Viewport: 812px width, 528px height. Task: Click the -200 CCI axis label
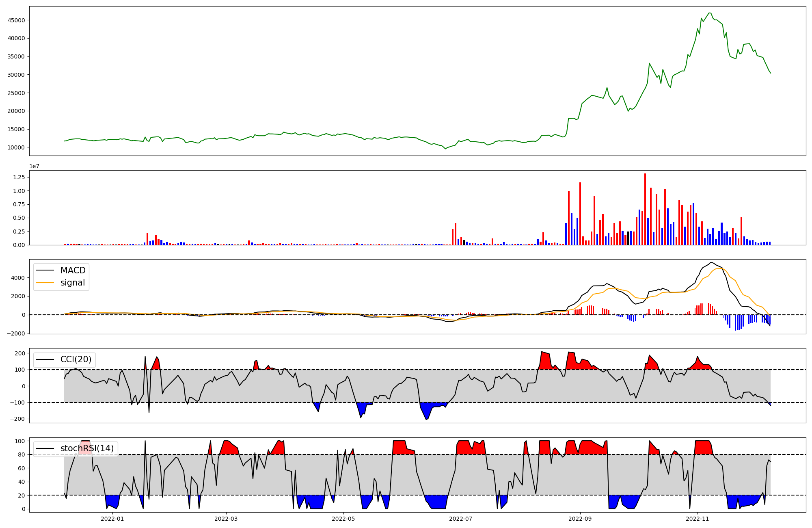point(17,419)
